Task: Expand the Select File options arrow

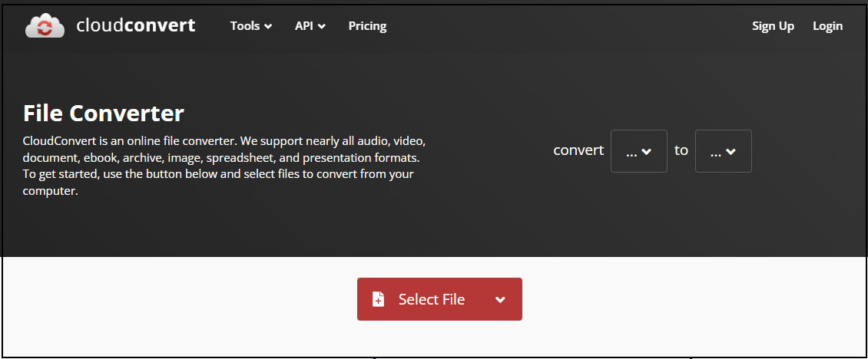Action: point(500,300)
